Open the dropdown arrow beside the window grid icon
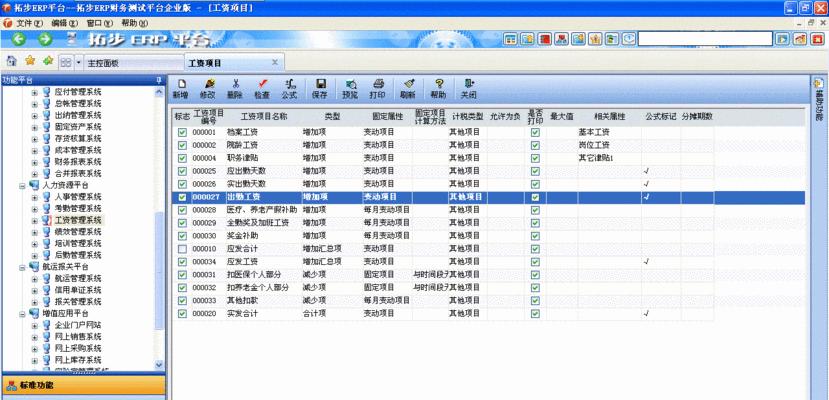 point(79,62)
